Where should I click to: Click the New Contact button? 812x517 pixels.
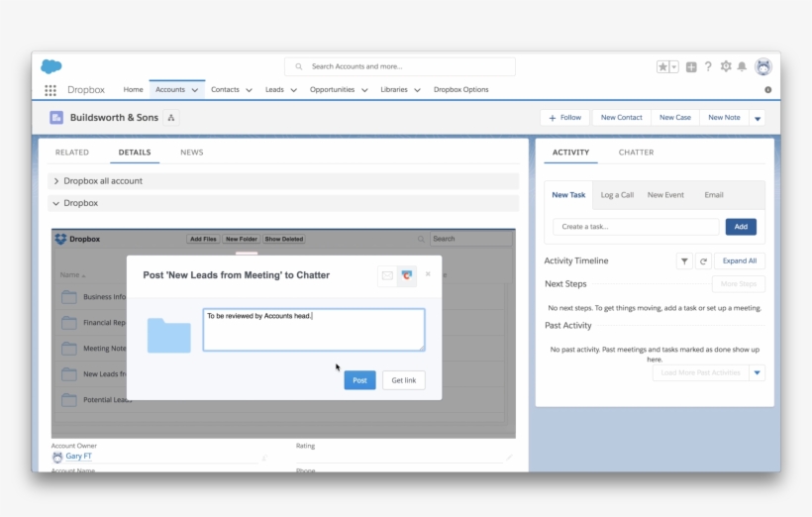point(622,118)
